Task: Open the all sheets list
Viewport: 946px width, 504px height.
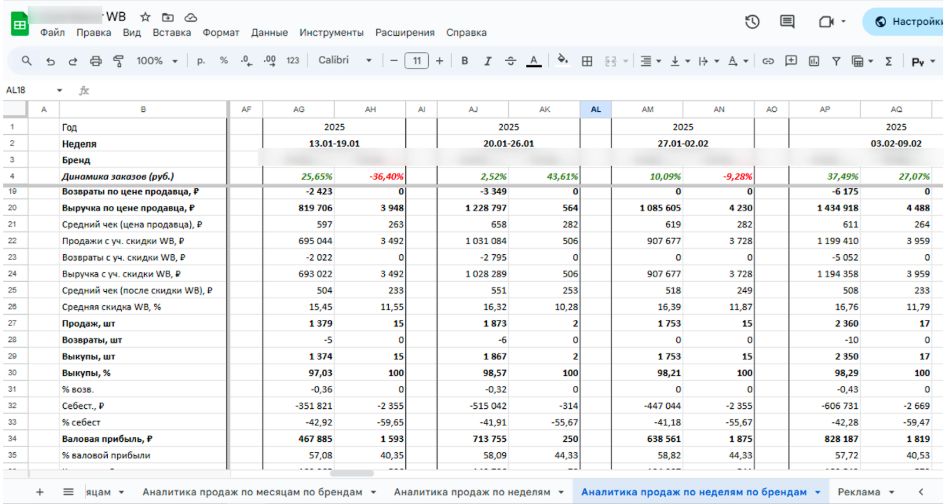Action: pos(68,492)
